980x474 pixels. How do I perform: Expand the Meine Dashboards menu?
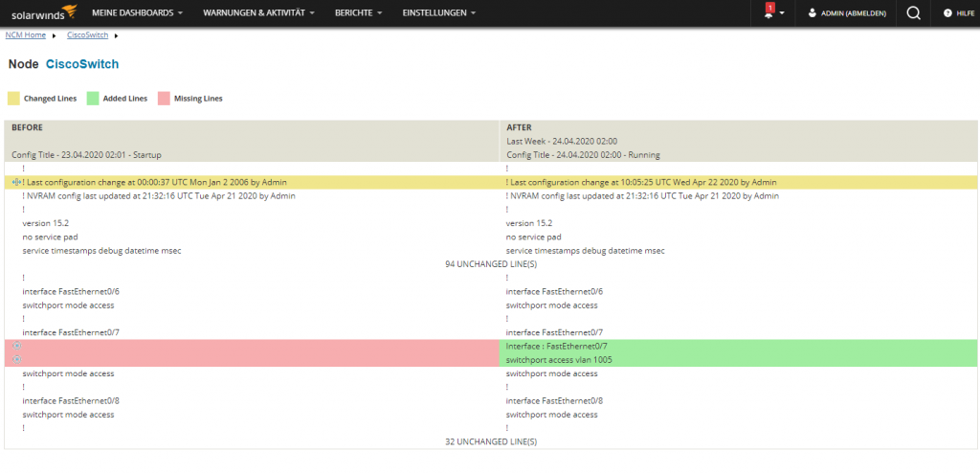[138, 13]
